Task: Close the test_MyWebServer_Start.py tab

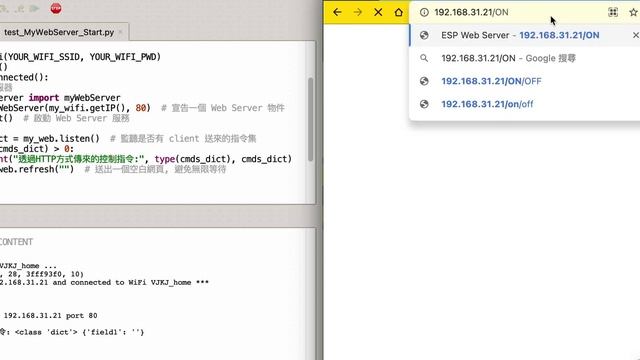Action: click(x=120, y=32)
